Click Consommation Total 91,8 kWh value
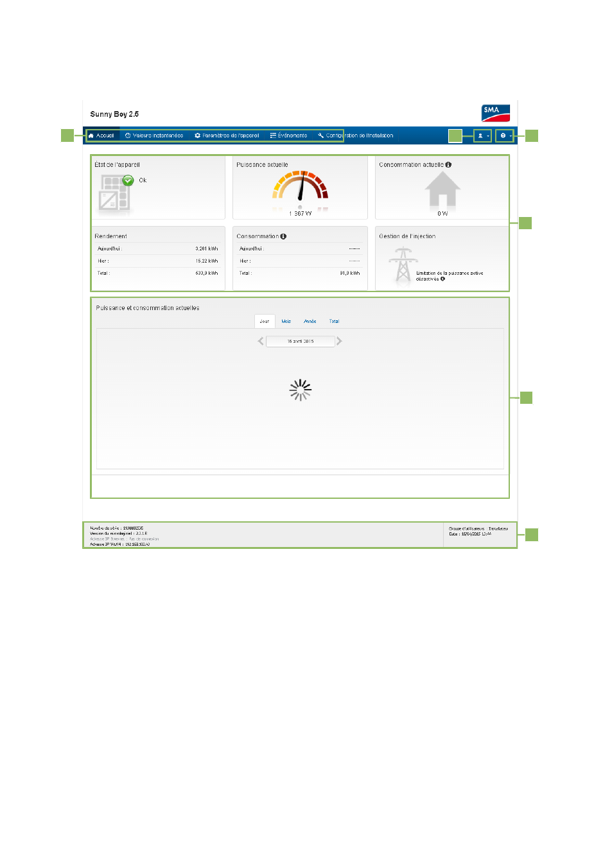The height and width of the screenshot is (868, 612). (x=350, y=273)
